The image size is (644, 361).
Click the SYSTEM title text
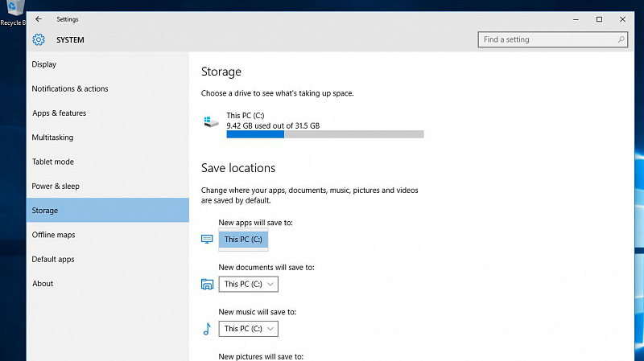pyautogui.click(x=70, y=39)
